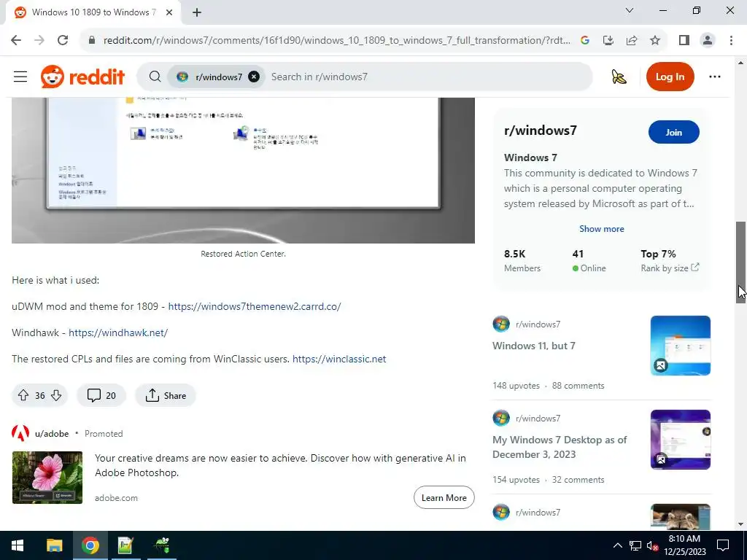This screenshot has height=560, width=747.
Task: Open the green chameleon taskbar app
Action: pyautogui.click(x=162, y=545)
